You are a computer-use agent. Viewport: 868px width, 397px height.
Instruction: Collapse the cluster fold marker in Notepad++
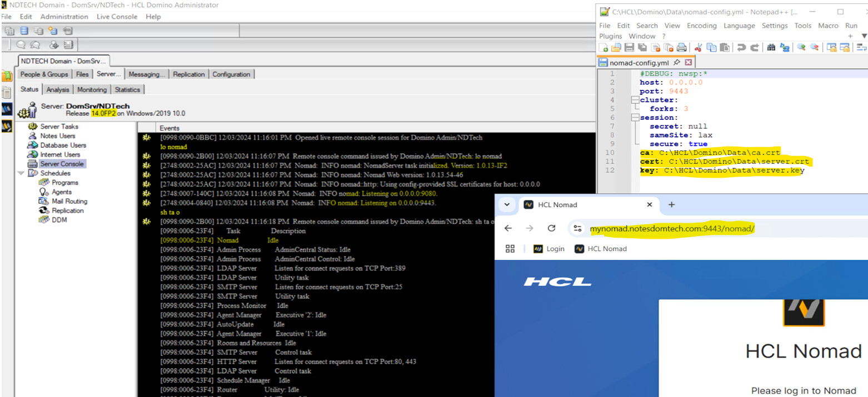click(635, 100)
